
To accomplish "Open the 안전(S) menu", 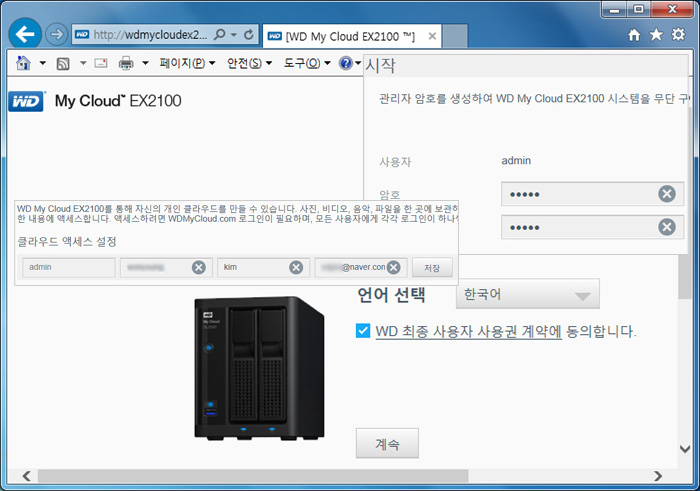I will 249,63.
